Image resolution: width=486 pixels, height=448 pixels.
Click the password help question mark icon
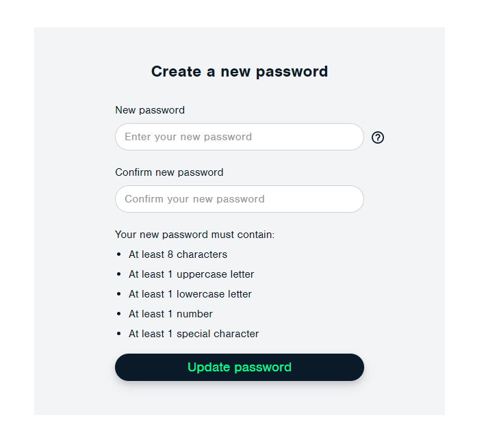(x=378, y=137)
